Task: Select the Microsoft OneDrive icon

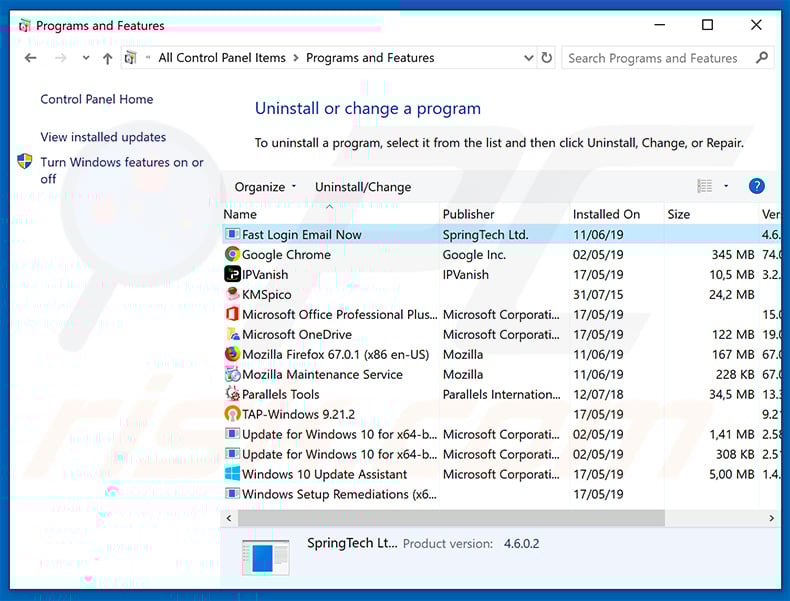Action: tap(232, 334)
